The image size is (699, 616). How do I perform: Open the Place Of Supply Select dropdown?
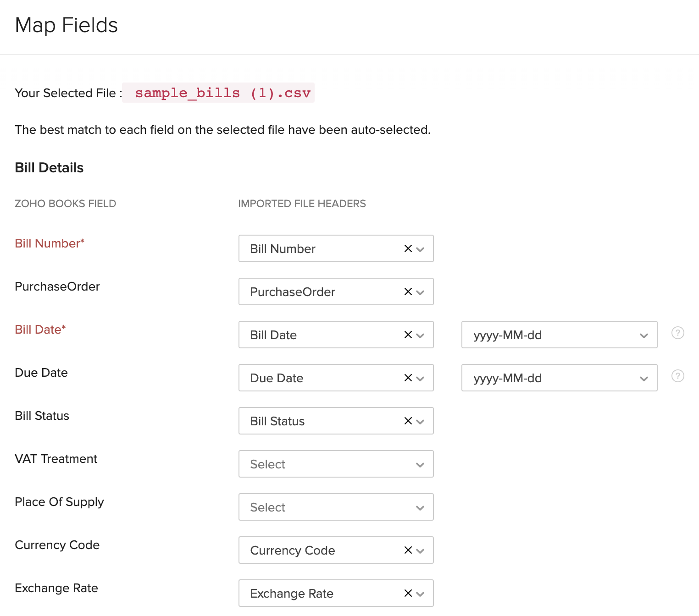[336, 507]
